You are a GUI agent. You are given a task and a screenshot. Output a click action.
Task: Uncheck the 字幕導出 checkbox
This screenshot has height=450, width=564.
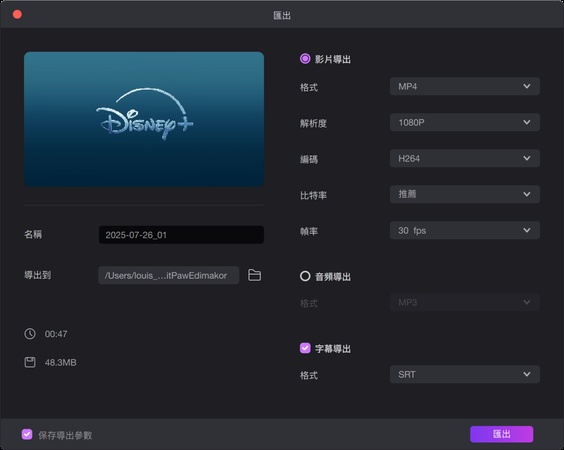305,348
